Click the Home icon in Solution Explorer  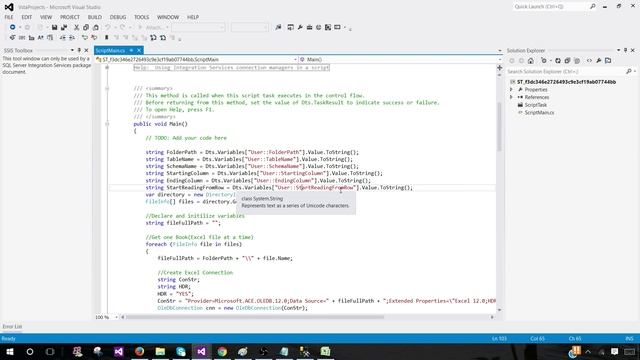tap(531, 60)
